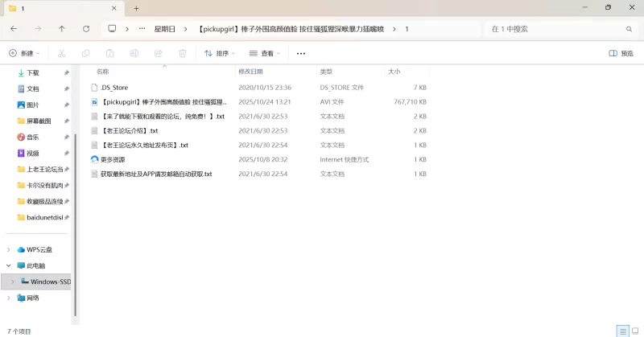This screenshot has width=644, height=337.
Task: Click the Cut scissors icon in toolbar
Action: (61, 53)
